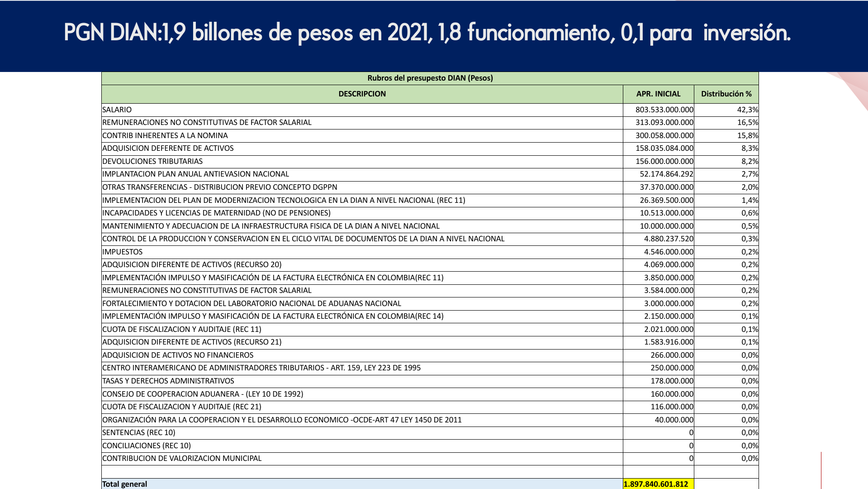Click the value 178.000.000
Image resolution: width=868 pixels, height=489 pixels.
pos(672,381)
